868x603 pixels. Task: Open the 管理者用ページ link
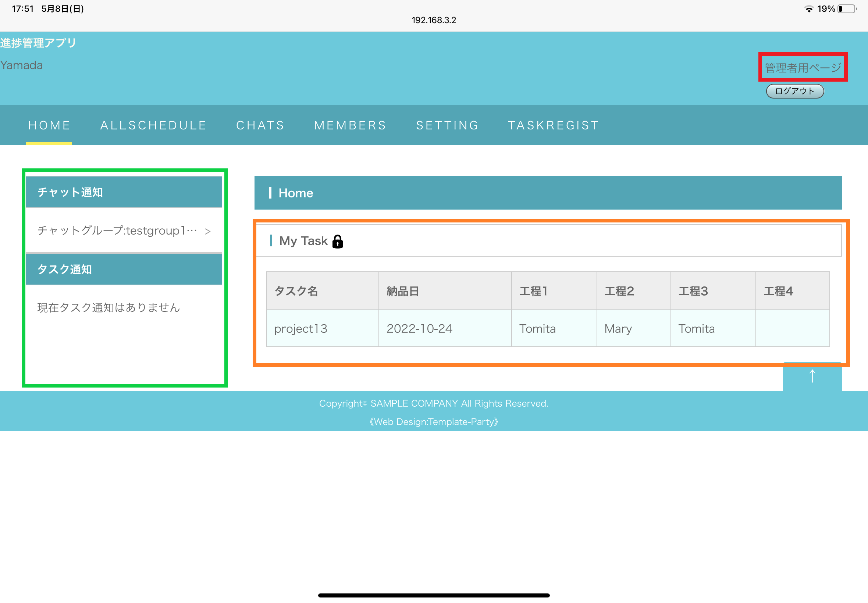tap(803, 68)
